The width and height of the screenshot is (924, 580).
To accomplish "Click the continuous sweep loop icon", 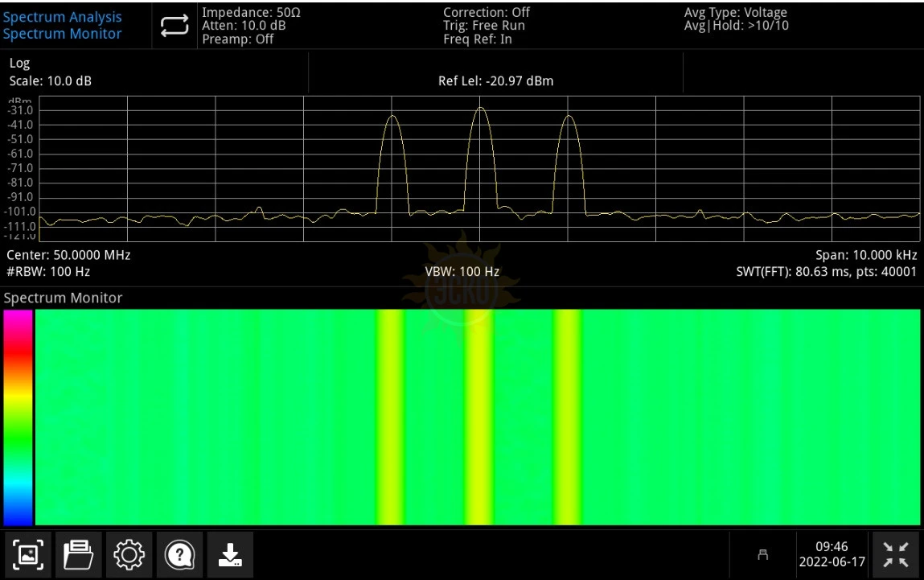I will 174,26.
